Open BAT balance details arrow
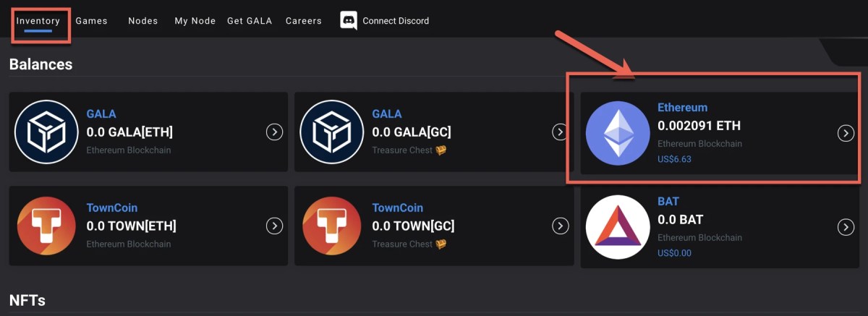868x316 pixels. coord(846,228)
